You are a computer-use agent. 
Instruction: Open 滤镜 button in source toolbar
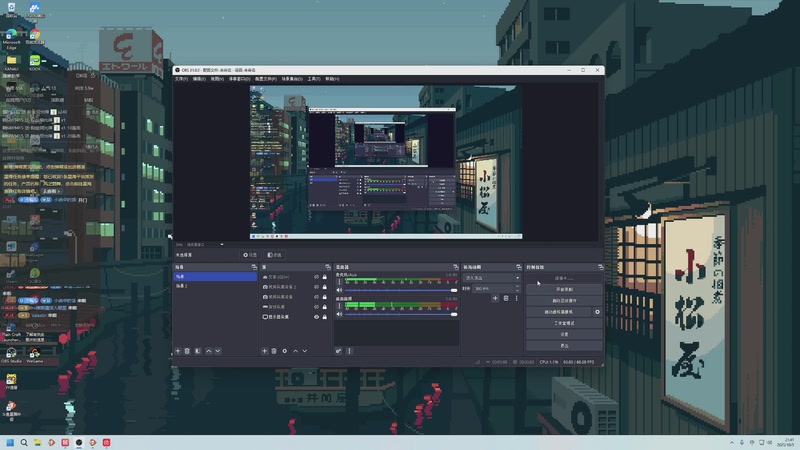pos(274,255)
